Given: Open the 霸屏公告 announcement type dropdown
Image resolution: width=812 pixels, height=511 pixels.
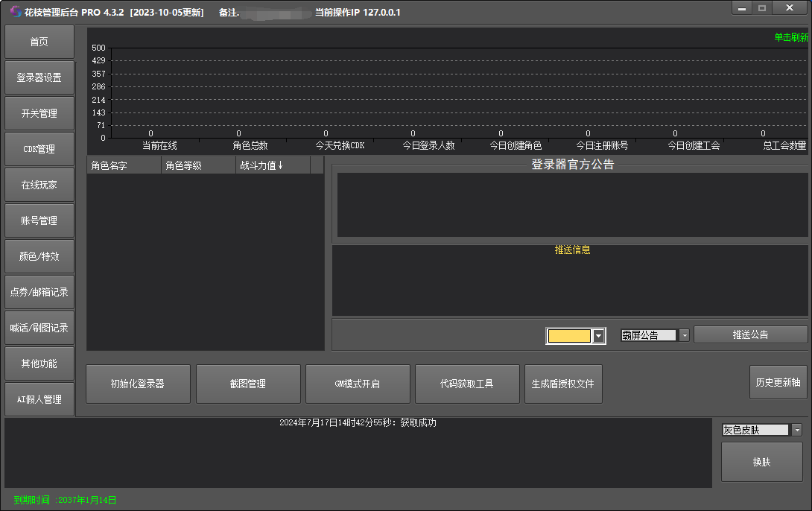Looking at the screenshot, I should pos(684,335).
